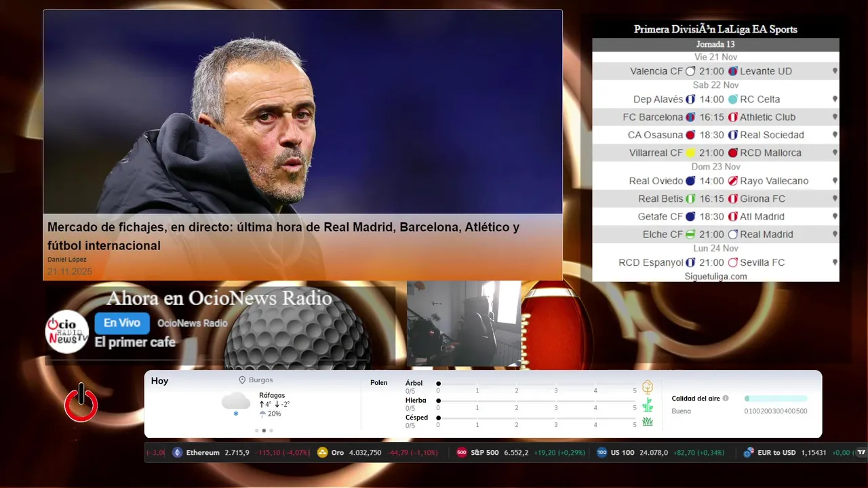Click the Real Madrid team crest

732,235
